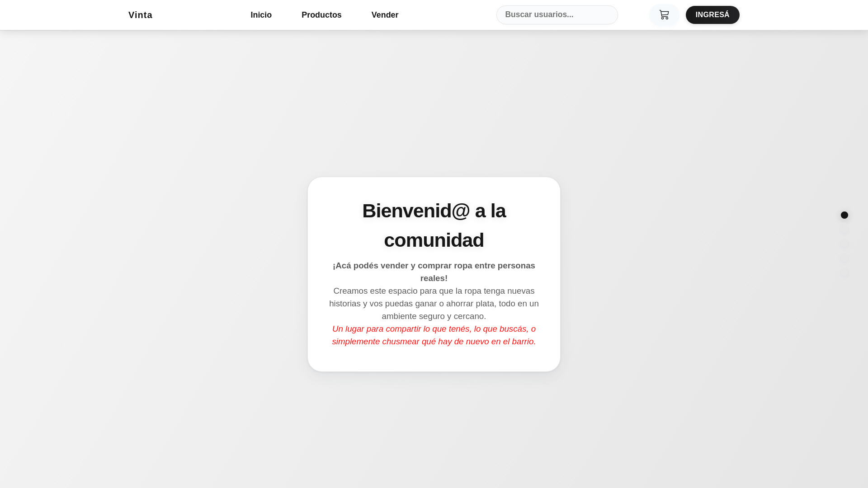Open the shopping cart icon
The width and height of the screenshot is (868, 488).
tap(664, 15)
